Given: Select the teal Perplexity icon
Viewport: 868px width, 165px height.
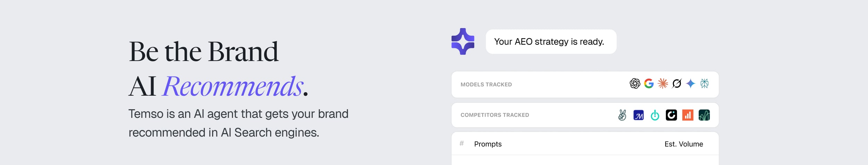Looking at the screenshot, I should click(x=704, y=84).
